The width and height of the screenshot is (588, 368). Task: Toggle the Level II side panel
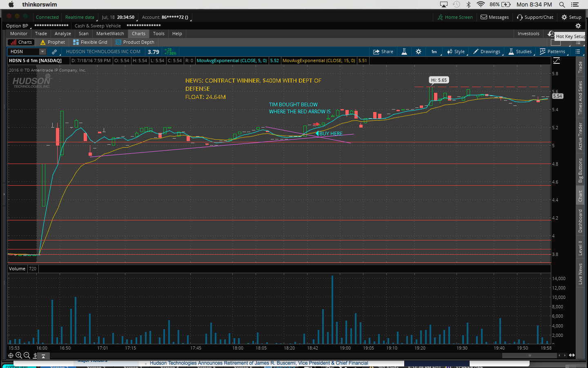(580, 248)
